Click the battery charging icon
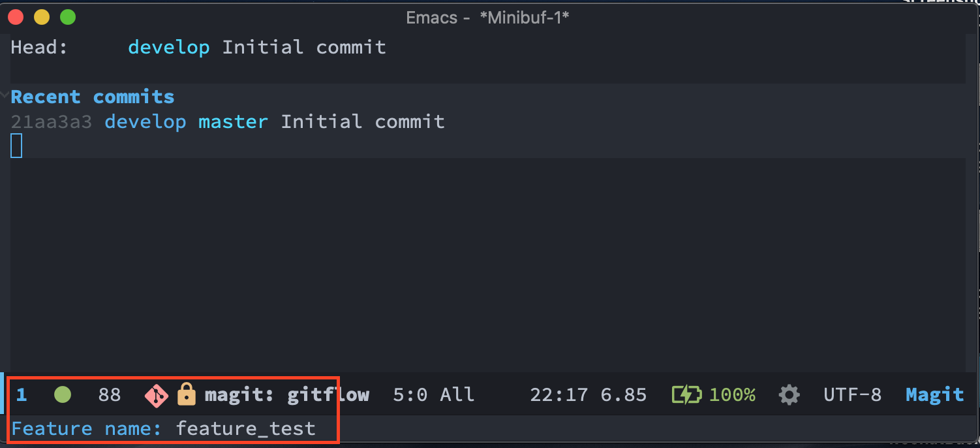This screenshot has height=448, width=980. [x=687, y=394]
